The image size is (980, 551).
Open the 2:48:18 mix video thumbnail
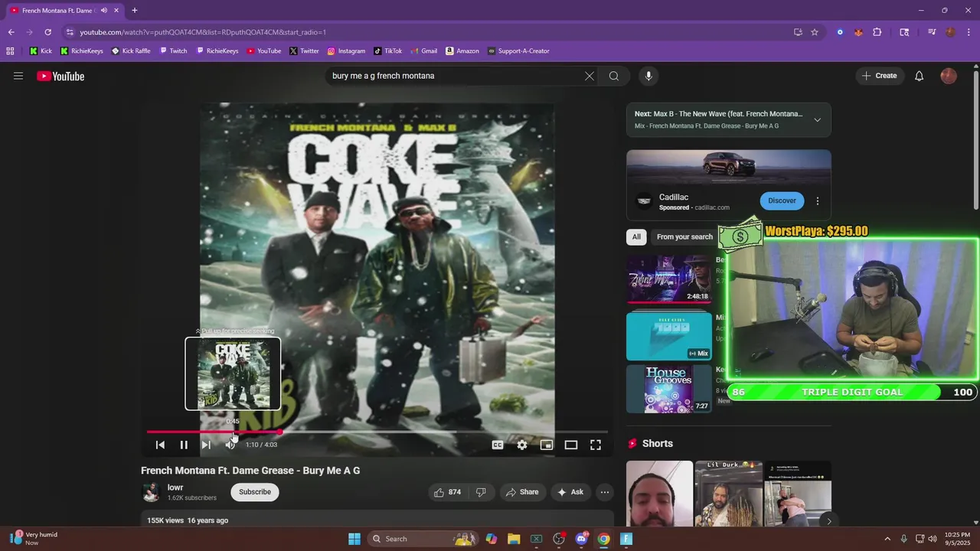click(x=669, y=279)
